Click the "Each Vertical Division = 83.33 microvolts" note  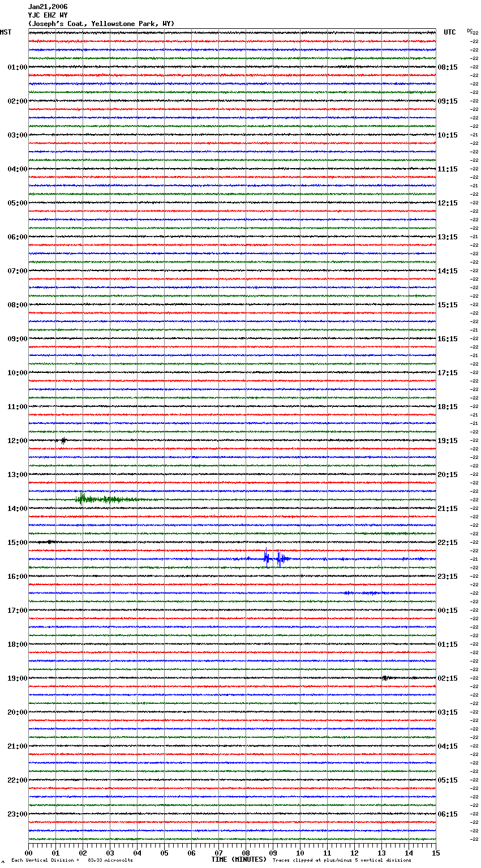[72, 860]
